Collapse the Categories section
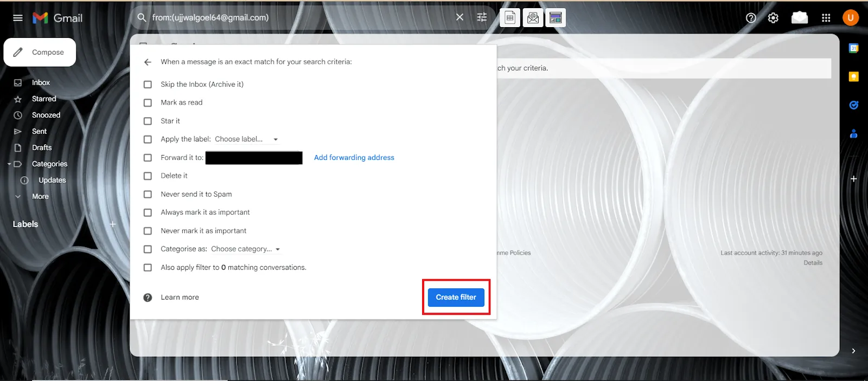Viewport: 868px width, 381px height. tap(9, 164)
